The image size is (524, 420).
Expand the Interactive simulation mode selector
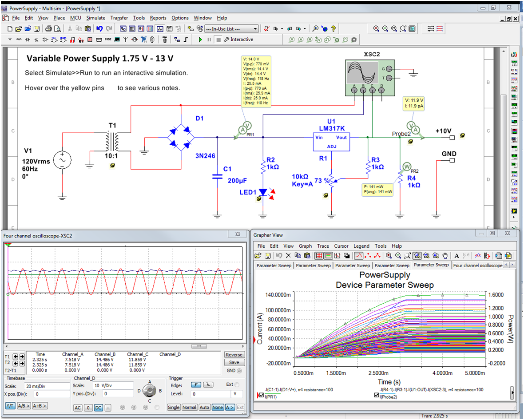[238, 40]
